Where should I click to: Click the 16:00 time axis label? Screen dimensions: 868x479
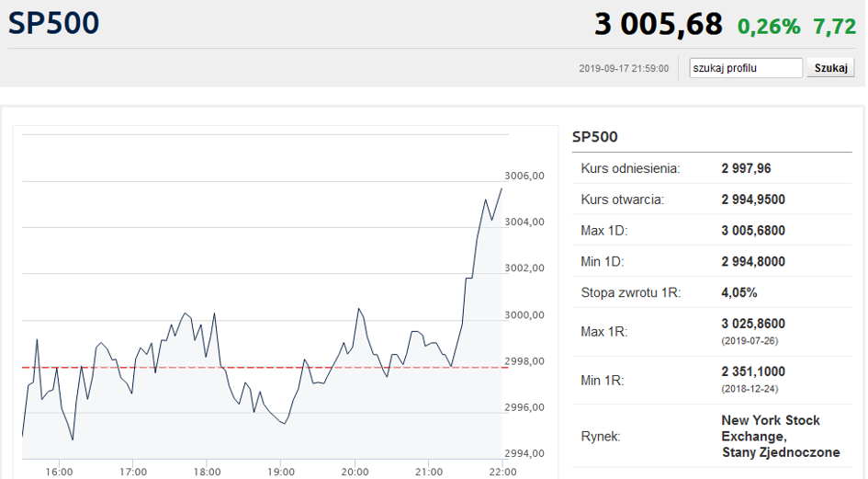point(59,472)
